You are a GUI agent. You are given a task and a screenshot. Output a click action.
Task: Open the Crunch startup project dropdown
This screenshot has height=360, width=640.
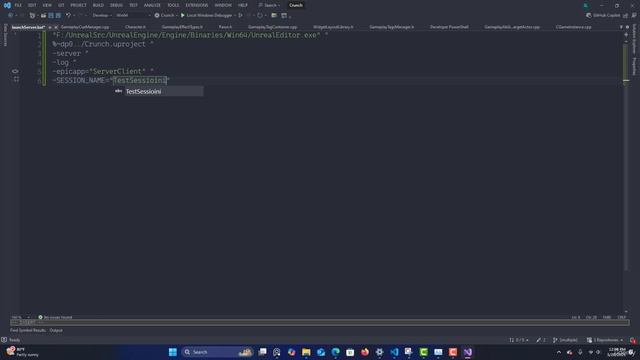(x=166, y=15)
